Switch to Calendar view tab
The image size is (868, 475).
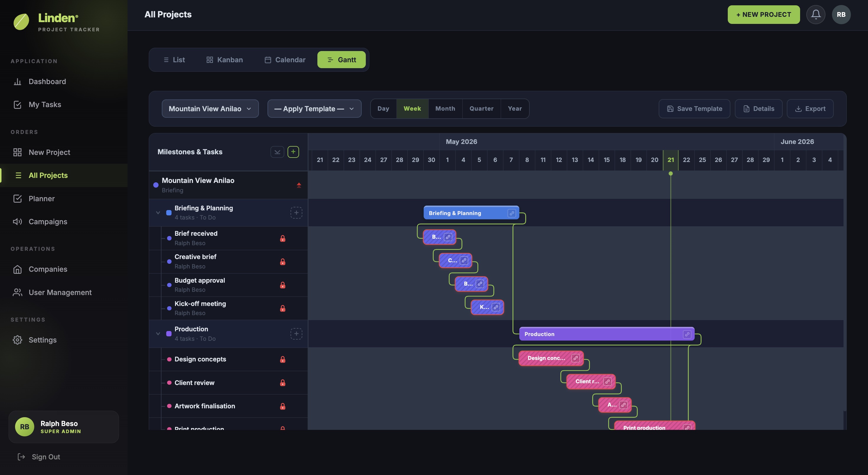[285, 60]
